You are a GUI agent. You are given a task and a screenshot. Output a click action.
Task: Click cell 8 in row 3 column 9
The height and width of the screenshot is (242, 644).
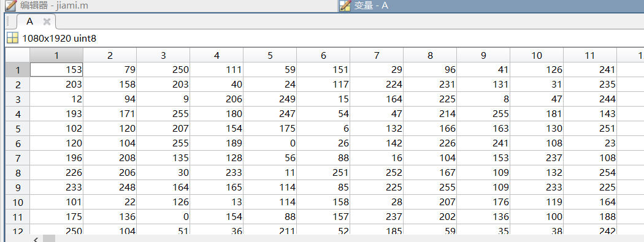[x=484, y=99]
